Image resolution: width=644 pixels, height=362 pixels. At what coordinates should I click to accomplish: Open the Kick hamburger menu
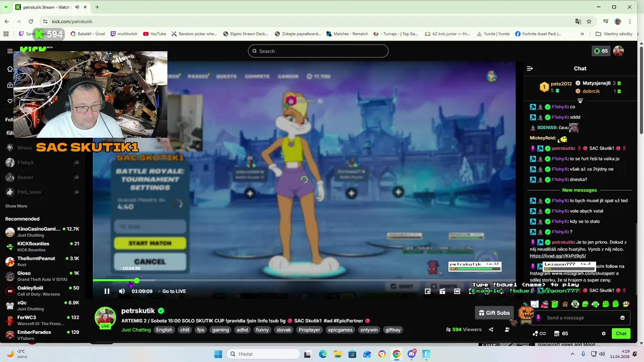pyautogui.click(x=10, y=51)
